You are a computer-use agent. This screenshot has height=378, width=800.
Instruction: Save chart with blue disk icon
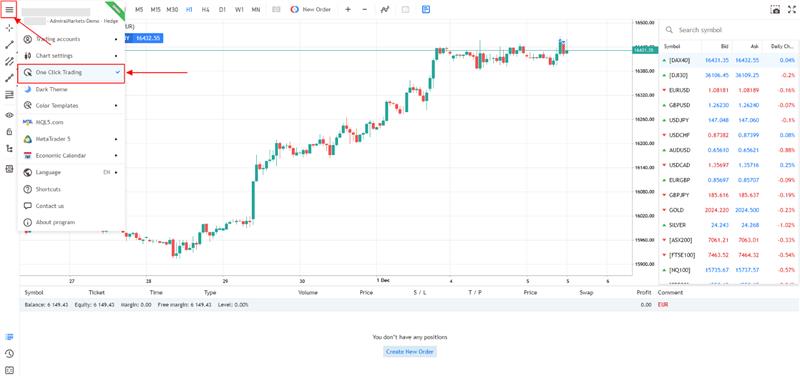pyautogui.click(x=426, y=9)
